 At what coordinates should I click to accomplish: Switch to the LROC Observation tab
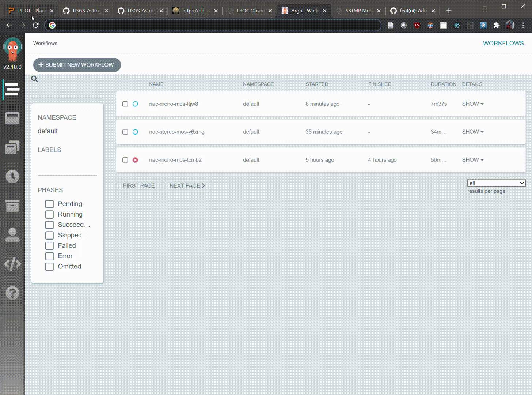point(248,11)
